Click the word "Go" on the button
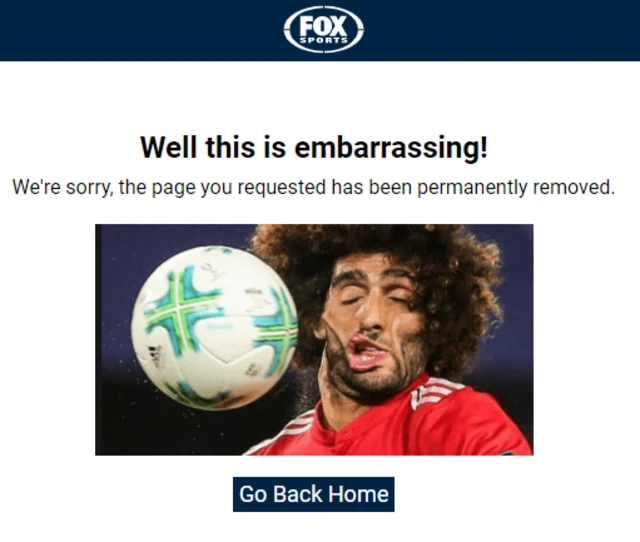Image resolution: width=640 pixels, height=542 pixels. point(253,494)
